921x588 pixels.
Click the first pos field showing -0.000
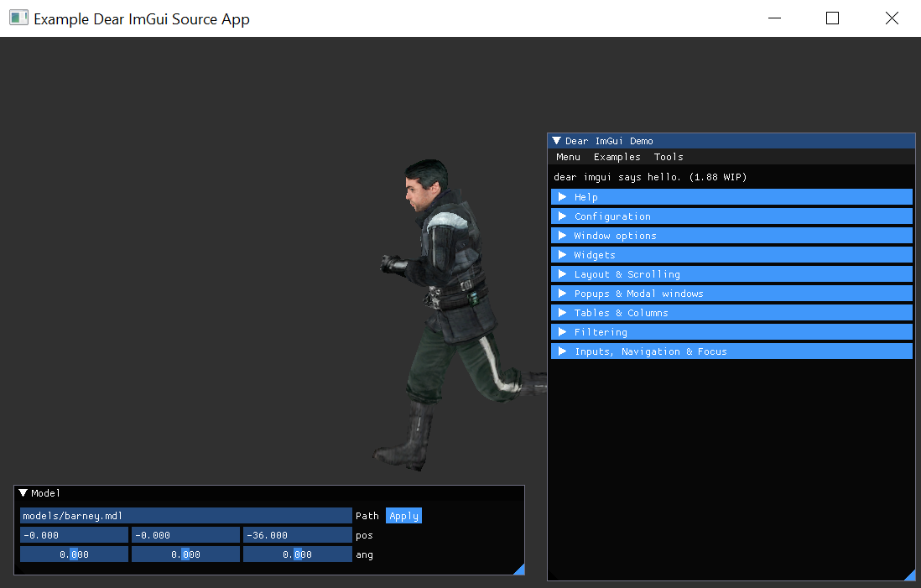point(74,535)
